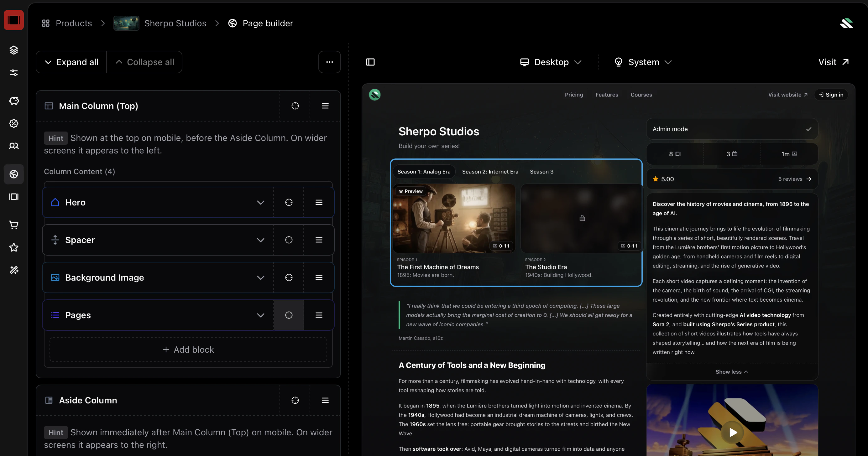Toggle the Admin mode checkmark
The width and height of the screenshot is (868, 456).
point(808,129)
